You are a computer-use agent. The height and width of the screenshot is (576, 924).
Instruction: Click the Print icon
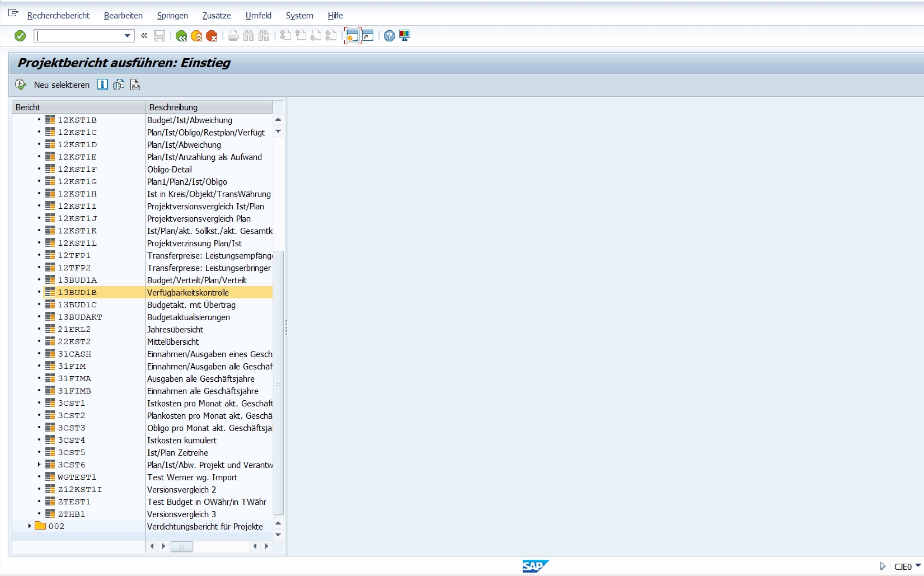click(233, 36)
